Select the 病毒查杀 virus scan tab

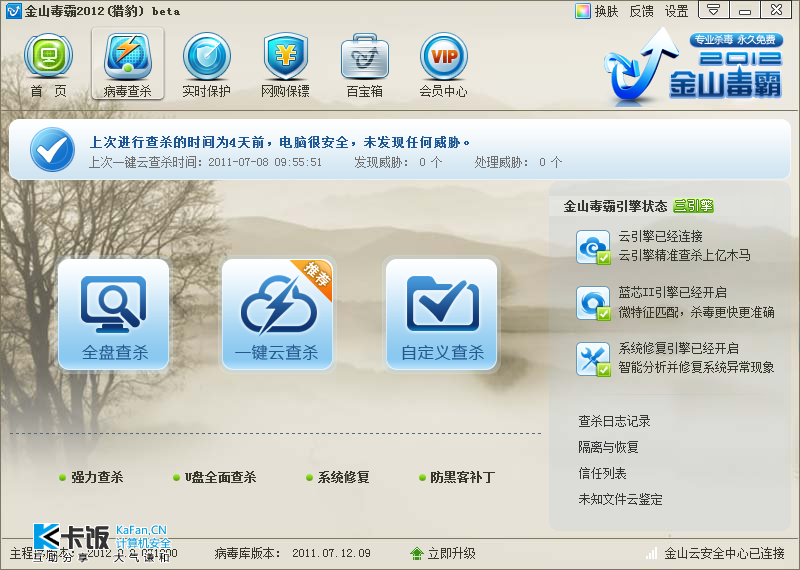[x=128, y=63]
